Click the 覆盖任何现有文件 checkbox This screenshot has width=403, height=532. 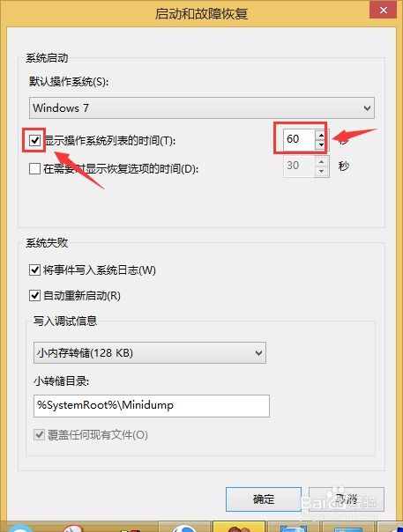39,434
